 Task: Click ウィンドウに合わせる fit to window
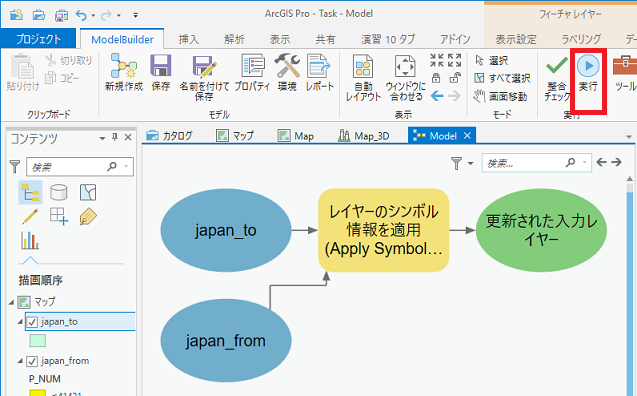pos(405,77)
